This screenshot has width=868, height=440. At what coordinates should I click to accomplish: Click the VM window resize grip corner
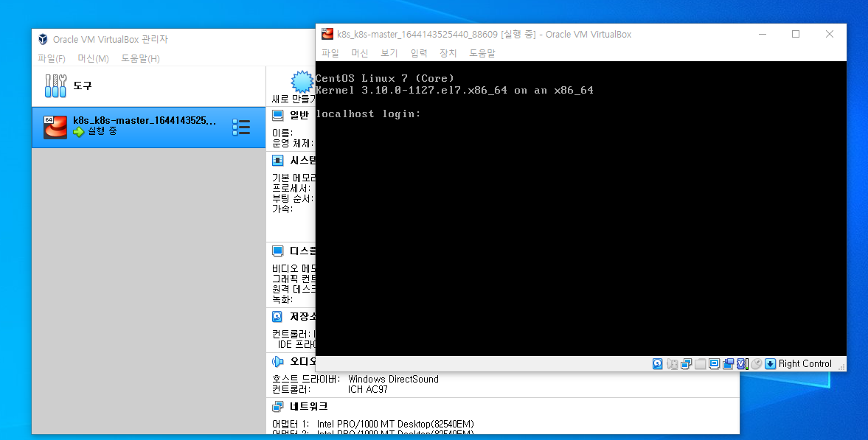pos(841,367)
